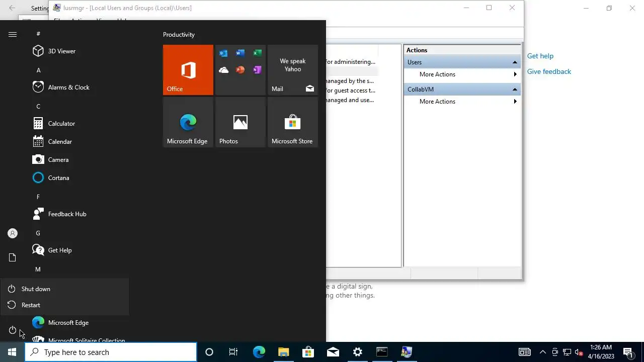This screenshot has height=362, width=644.
Task: Collapse the Users section in Actions pane
Action: 515,62
